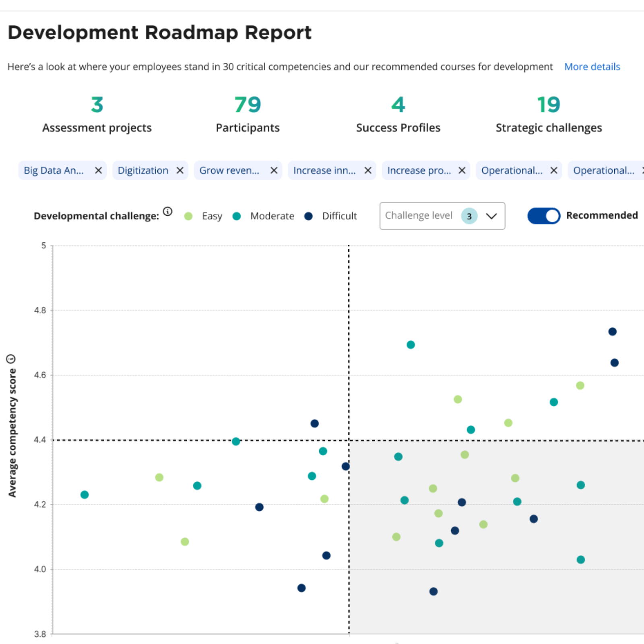Click the Challenge level chevron arrow
Viewport: 644px width, 644px height.
tap(491, 216)
